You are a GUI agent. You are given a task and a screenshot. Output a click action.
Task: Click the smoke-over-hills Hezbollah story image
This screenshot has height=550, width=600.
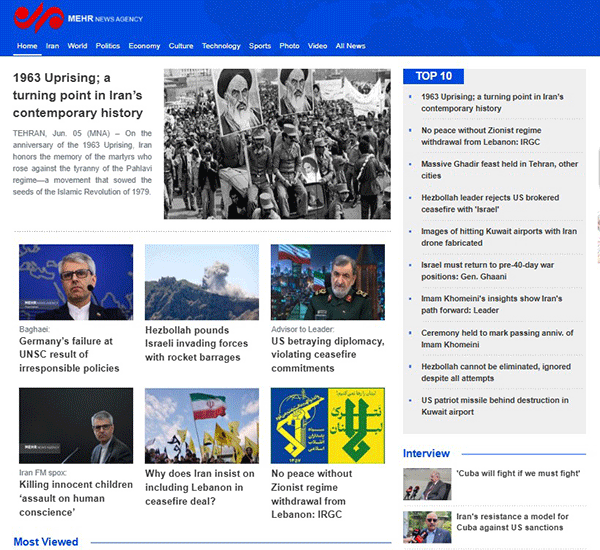[202, 282]
